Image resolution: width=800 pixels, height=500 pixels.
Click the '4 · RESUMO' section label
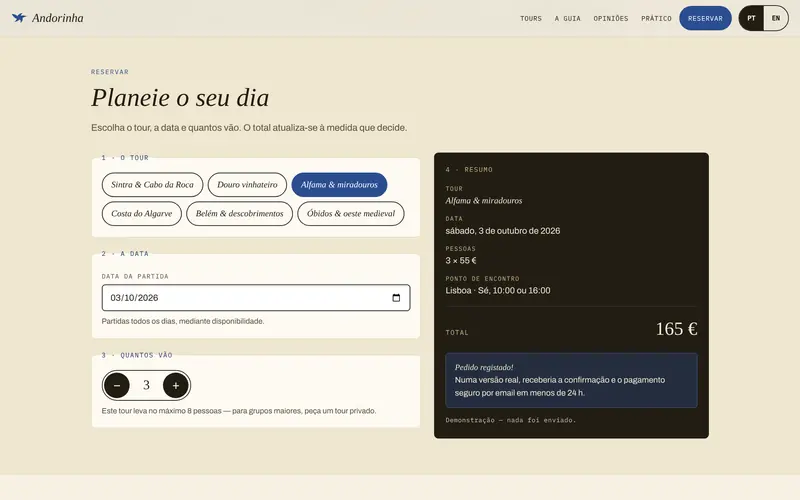click(x=469, y=170)
